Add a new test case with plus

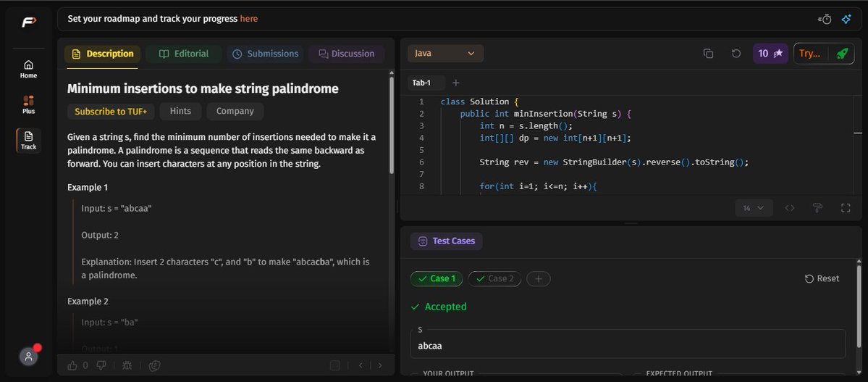[x=538, y=278]
